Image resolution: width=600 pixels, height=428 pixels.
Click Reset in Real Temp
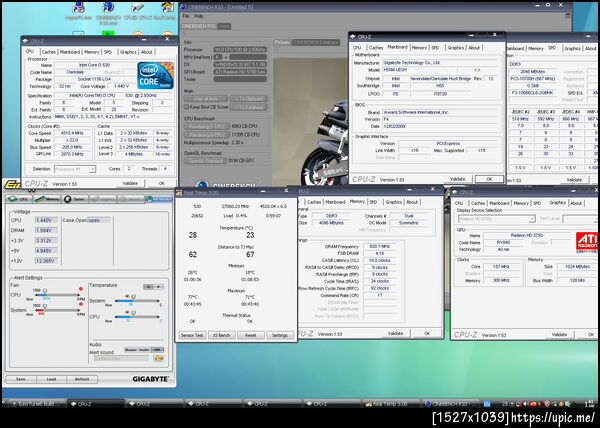[250, 335]
